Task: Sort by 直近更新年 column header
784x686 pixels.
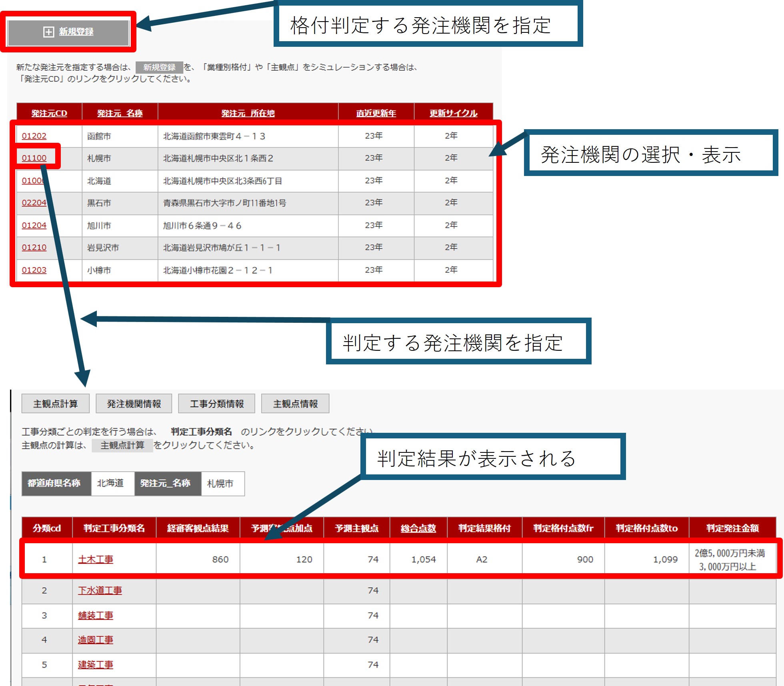Action: click(376, 113)
